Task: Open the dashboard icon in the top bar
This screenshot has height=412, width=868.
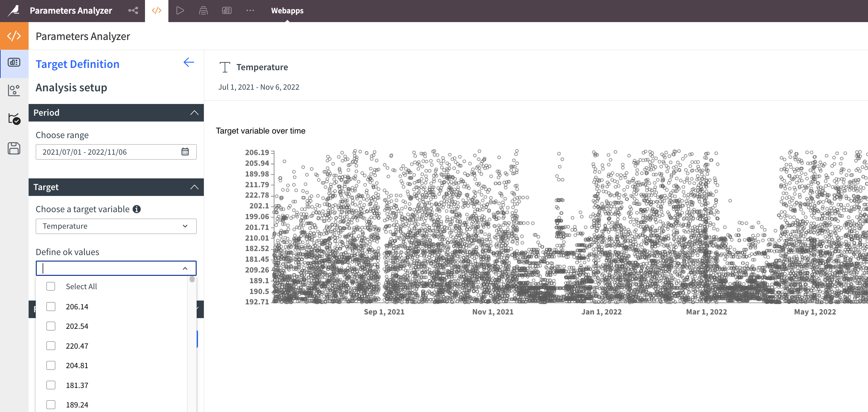Action: pyautogui.click(x=227, y=10)
